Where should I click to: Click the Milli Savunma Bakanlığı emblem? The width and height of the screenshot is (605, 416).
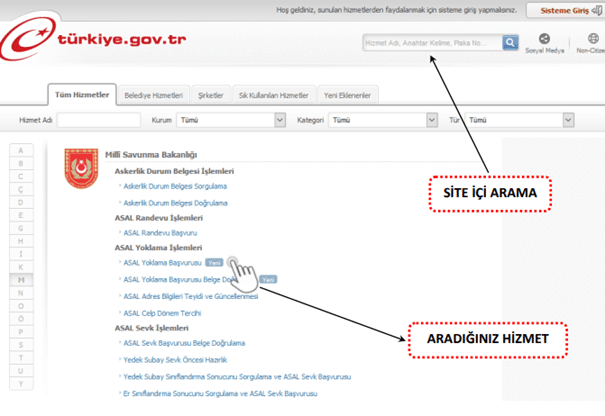[x=81, y=168]
